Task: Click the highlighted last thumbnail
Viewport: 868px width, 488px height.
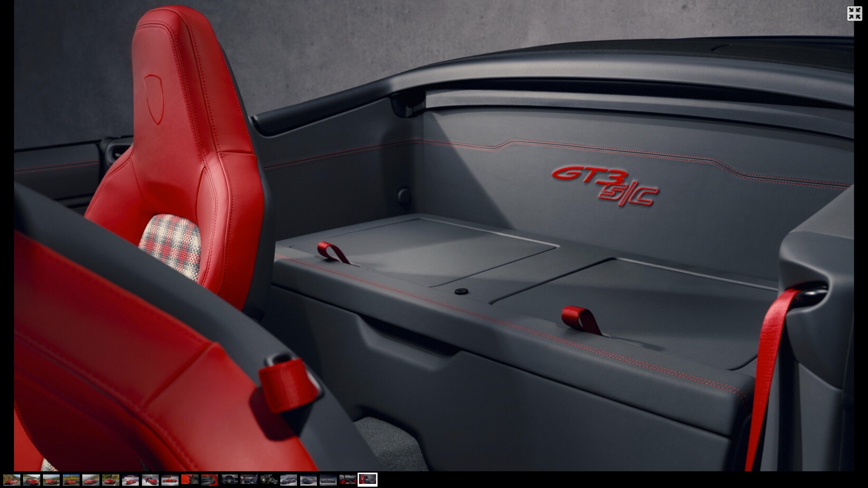Action: (368, 480)
